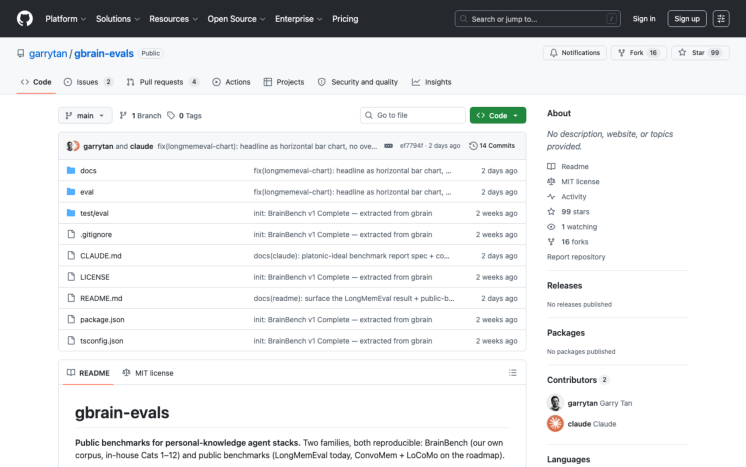The width and height of the screenshot is (746, 467).
Task: Click the MIT license scale icon in About
Action: 551,182
